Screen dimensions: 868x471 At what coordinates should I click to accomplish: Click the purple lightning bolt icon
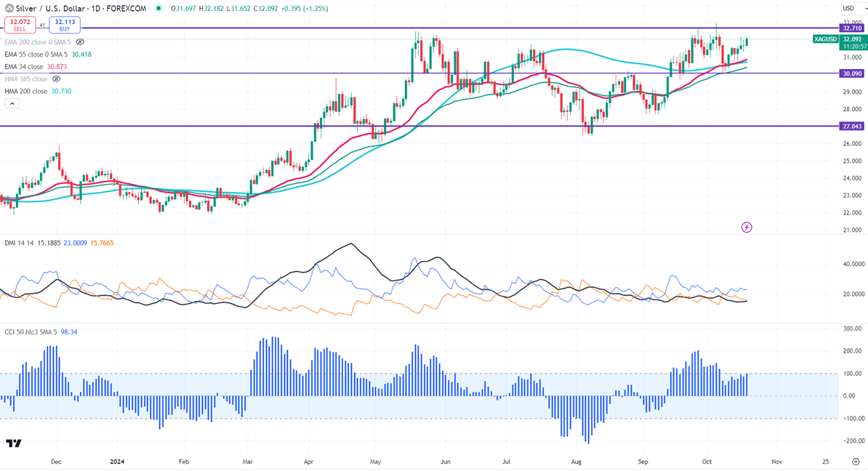(x=747, y=228)
